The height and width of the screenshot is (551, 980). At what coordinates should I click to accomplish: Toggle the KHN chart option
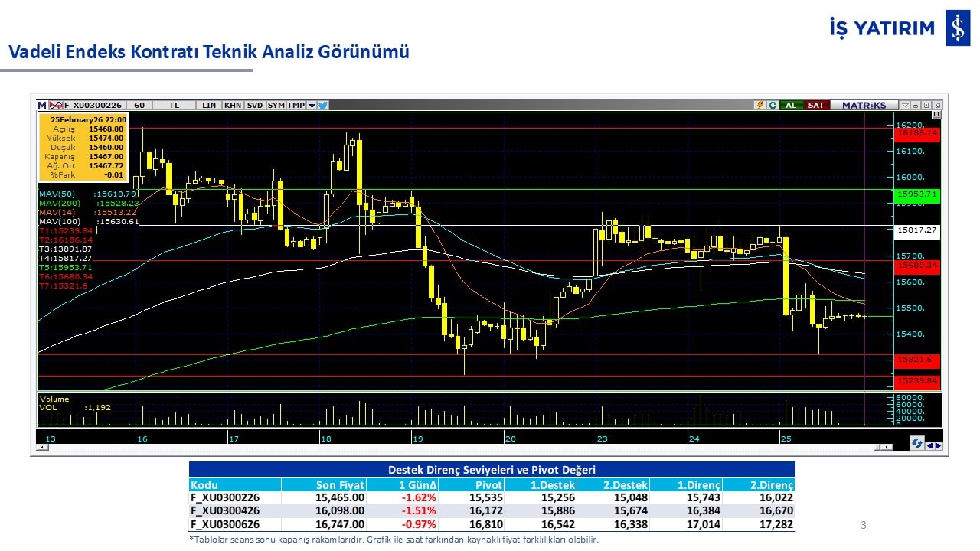click(233, 106)
